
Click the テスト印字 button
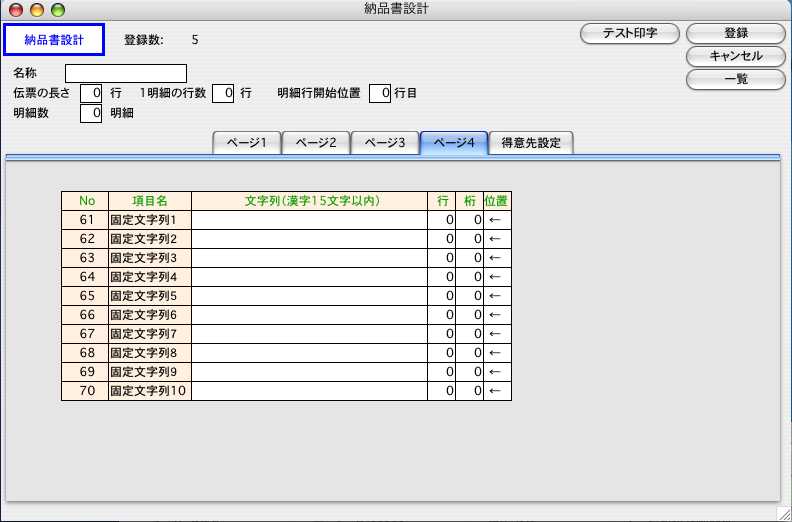pyautogui.click(x=630, y=33)
